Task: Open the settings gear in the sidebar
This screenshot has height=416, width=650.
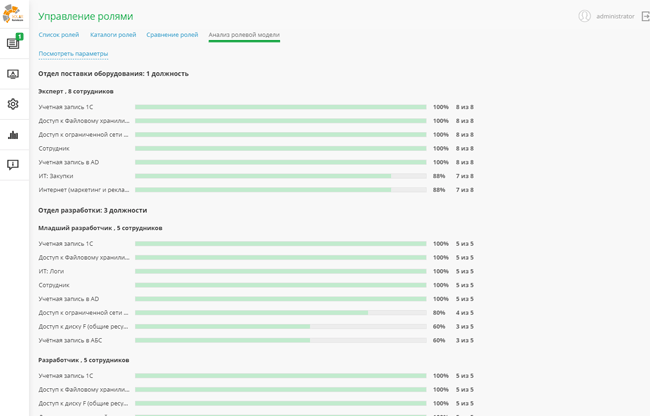Action: click(13, 104)
